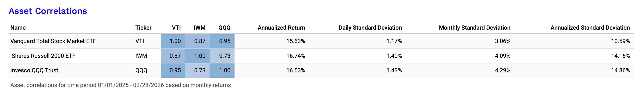Click the Daily Standard Deviation header
Image resolution: width=644 pixels, height=92 pixels.
coord(370,28)
